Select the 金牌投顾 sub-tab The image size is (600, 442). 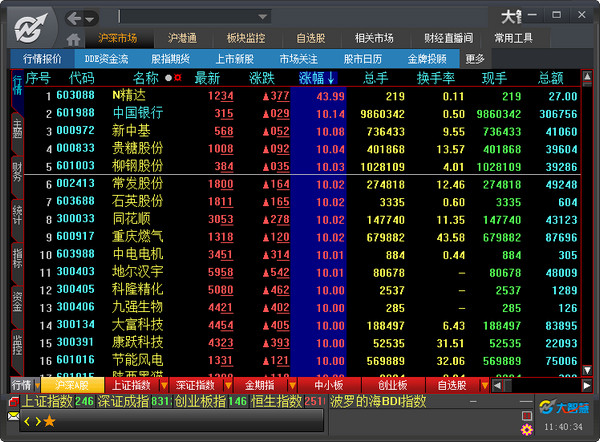(427, 59)
